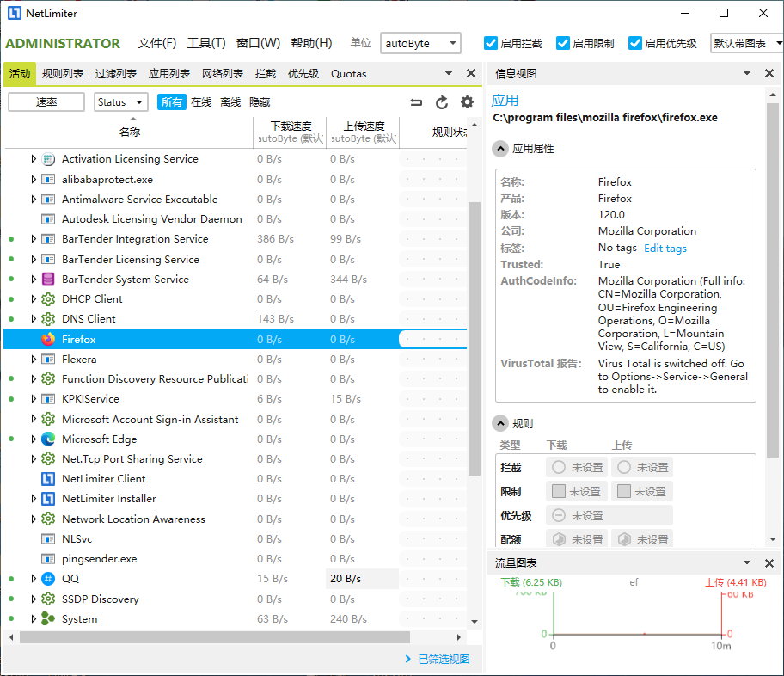Screen dimensions: 784x676
Task: Click the NetLimiter Client icon
Action: 48,479
